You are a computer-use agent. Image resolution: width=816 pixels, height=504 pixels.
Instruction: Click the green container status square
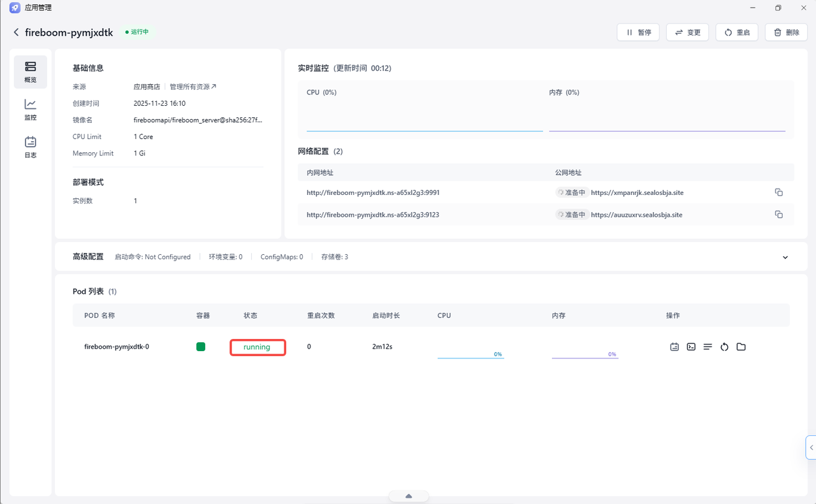[x=201, y=347]
